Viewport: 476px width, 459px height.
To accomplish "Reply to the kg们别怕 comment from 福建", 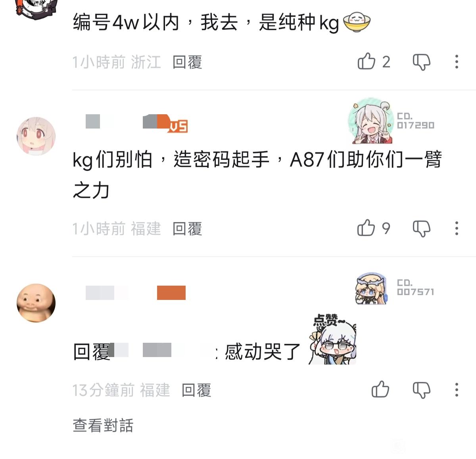I will tap(187, 229).
